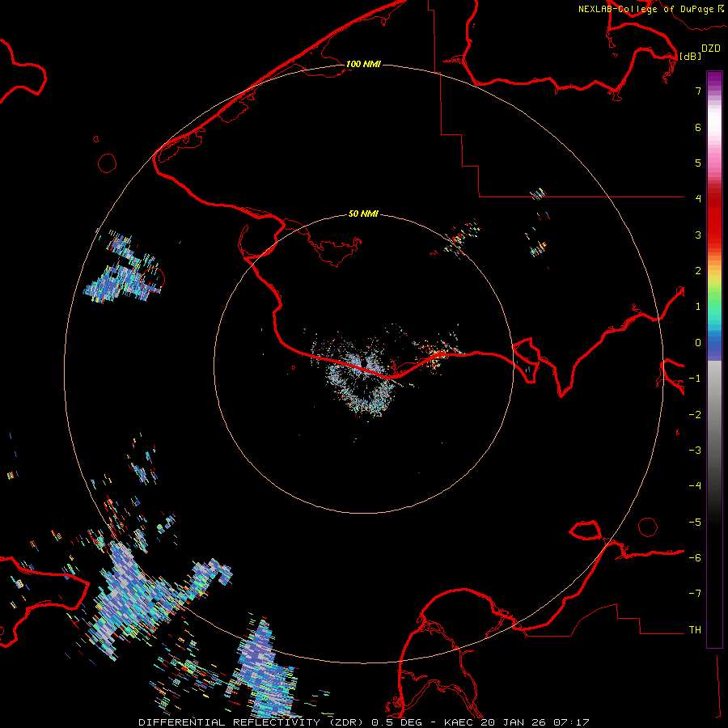Click the DZD legend title
The height and width of the screenshot is (728, 728).
click(711, 48)
